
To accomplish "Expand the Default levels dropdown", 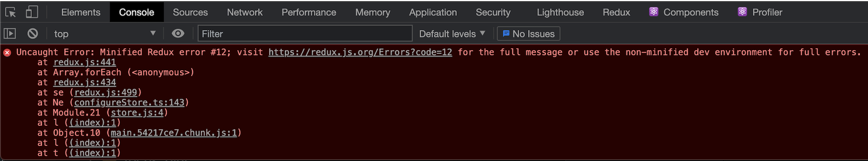I will click(452, 34).
